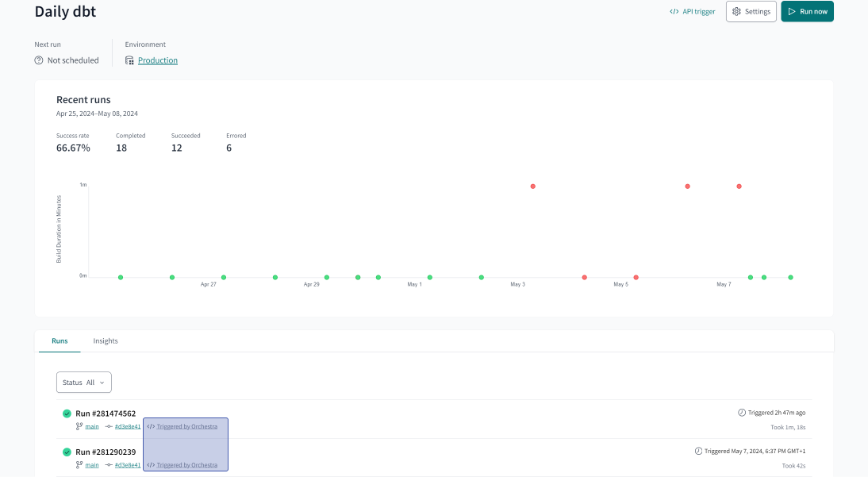
Task: Click the environment icon next to Production
Action: pyautogui.click(x=129, y=60)
